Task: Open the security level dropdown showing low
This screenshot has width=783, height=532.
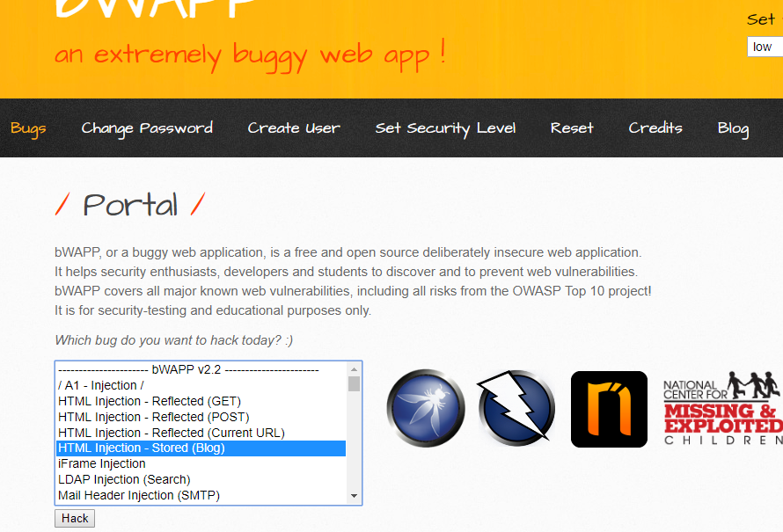Action: pyautogui.click(x=764, y=47)
